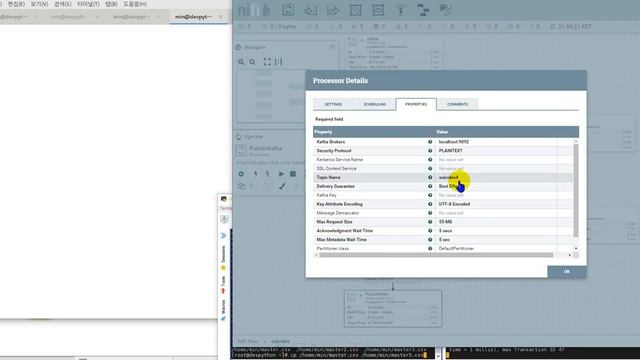Show help for Message Demarcator property
Screen dimensions: 640x360
pos(430,213)
